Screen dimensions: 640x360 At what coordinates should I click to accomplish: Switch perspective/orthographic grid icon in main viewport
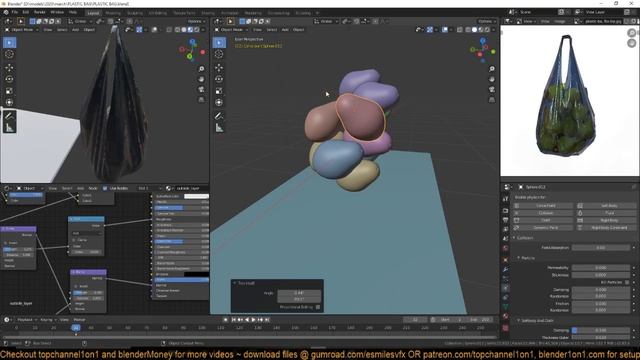[x=492, y=100]
